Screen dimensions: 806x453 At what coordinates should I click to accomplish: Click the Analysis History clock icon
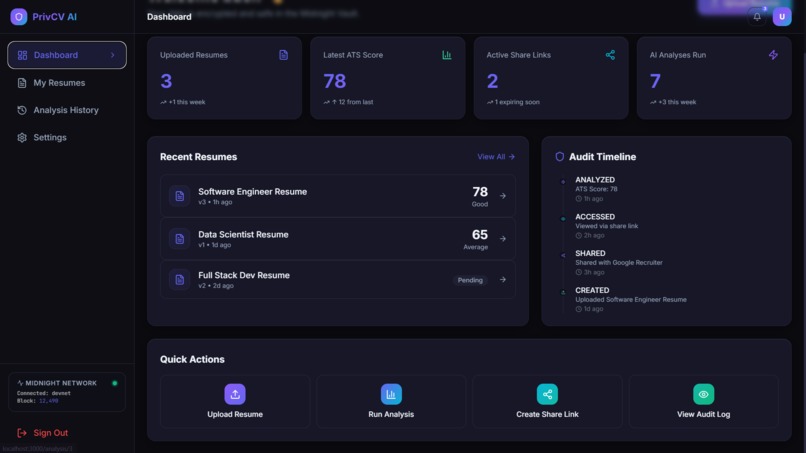(22, 110)
